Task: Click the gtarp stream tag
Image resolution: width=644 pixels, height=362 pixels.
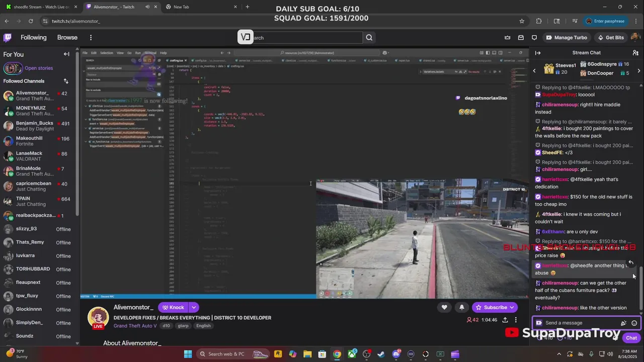Action: point(183,326)
